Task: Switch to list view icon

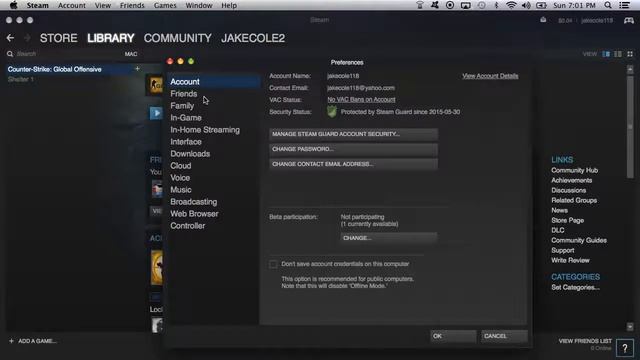Action: click(618, 54)
